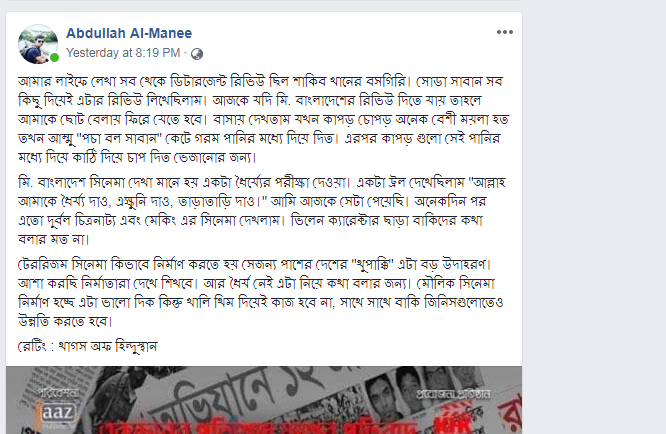Click the globe public audience icon

(197, 54)
